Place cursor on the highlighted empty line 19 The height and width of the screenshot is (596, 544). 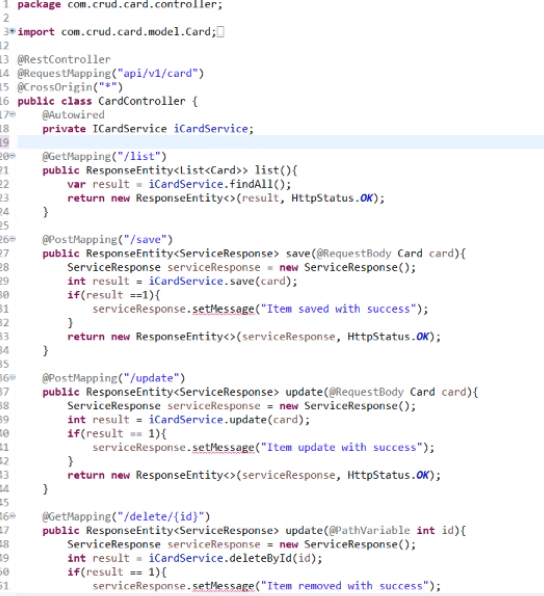(281, 142)
